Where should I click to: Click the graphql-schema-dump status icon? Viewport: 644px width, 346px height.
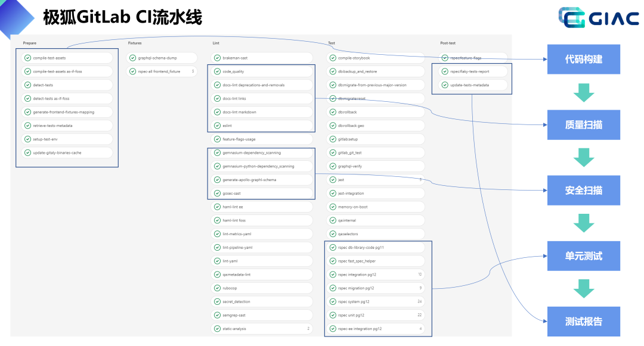pos(132,58)
